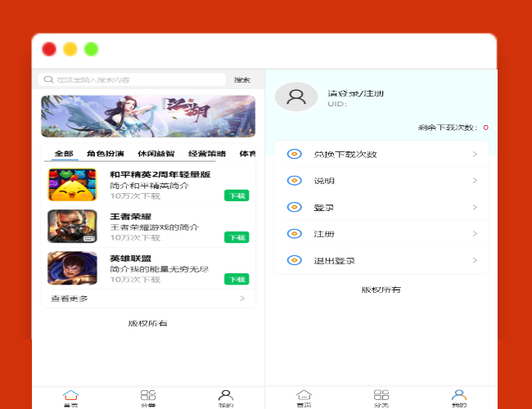Open the 王者荣耀 game icon
This screenshot has width=532, height=409.
pyautogui.click(x=72, y=227)
